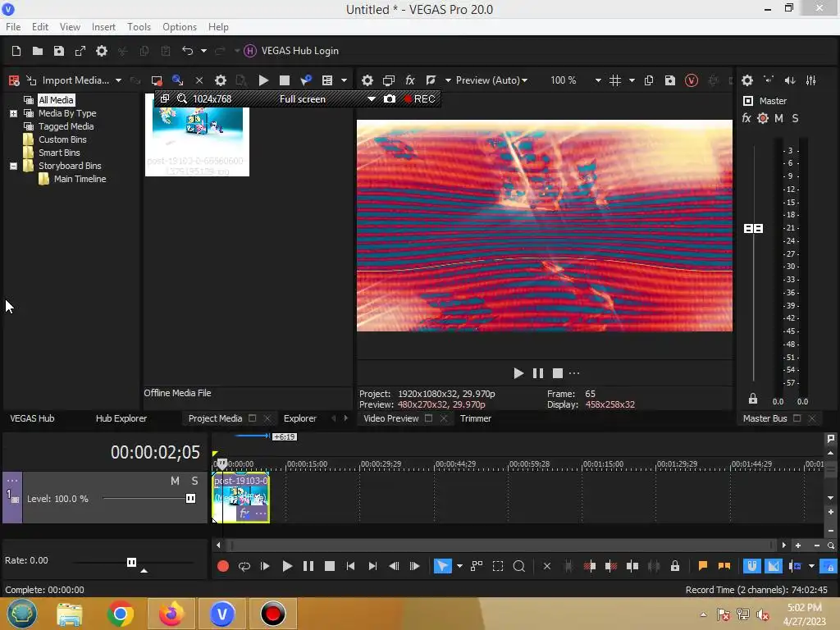The height and width of the screenshot is (630, 840).
Task: Collapse the Storyboard Bins node
Action: [x=13, y=166]
